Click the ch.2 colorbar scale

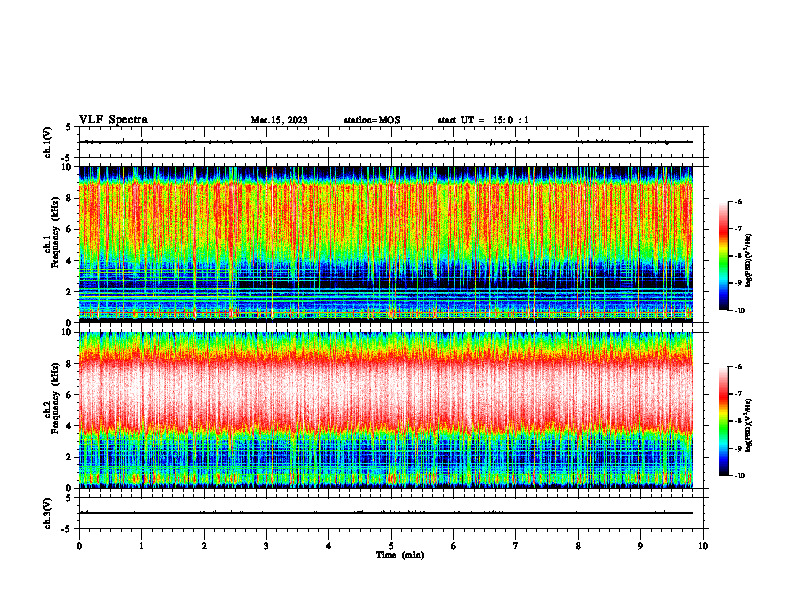click(723, 421)
